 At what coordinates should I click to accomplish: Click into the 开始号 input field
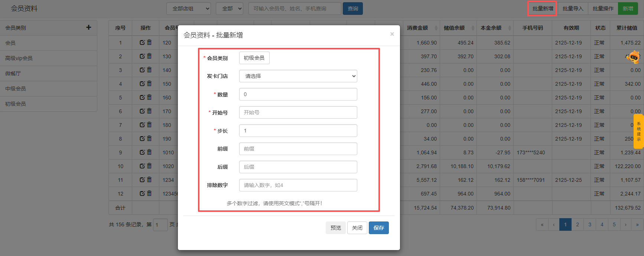298,112
